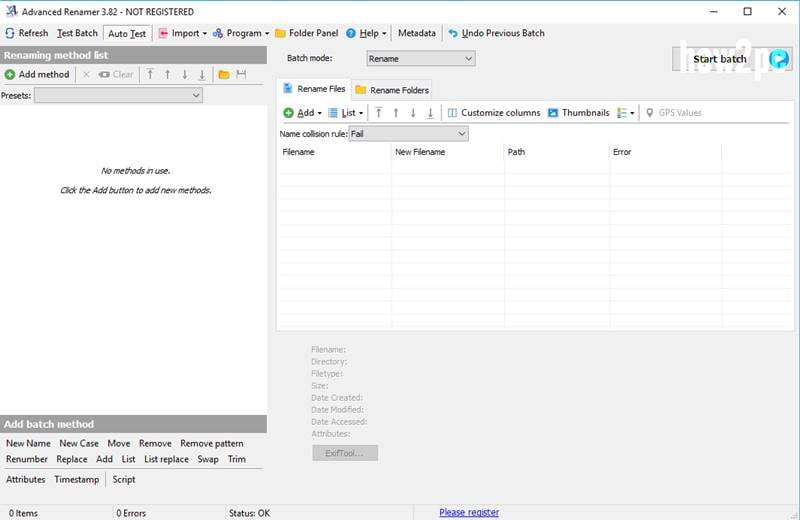
Task: Move method to bottom arrow icon
Action: 202,75
